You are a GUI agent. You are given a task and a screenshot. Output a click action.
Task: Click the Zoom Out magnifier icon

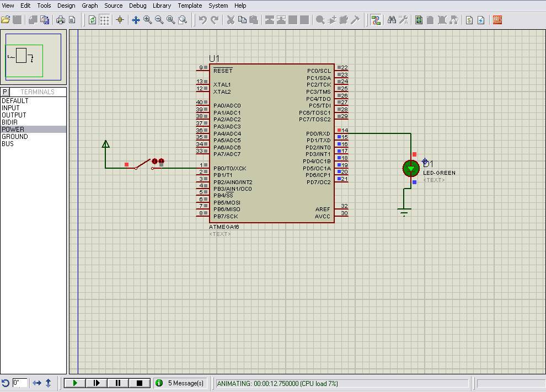pos(159,20)
